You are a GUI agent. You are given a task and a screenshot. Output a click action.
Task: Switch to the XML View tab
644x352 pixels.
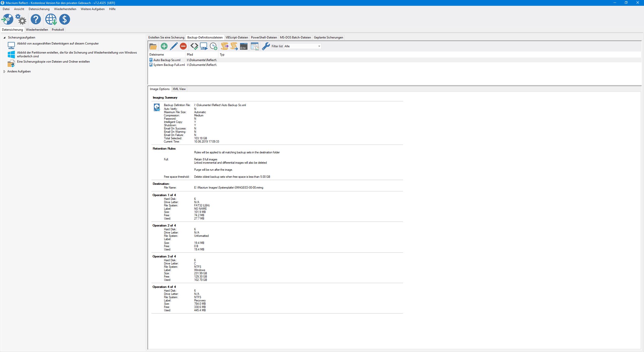coord(179,89)
